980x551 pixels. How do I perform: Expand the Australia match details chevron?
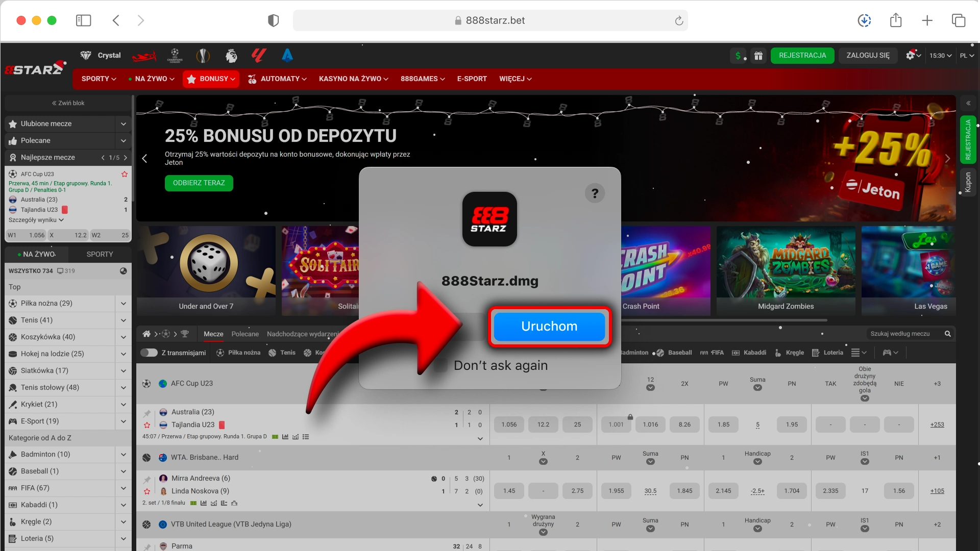480,439
